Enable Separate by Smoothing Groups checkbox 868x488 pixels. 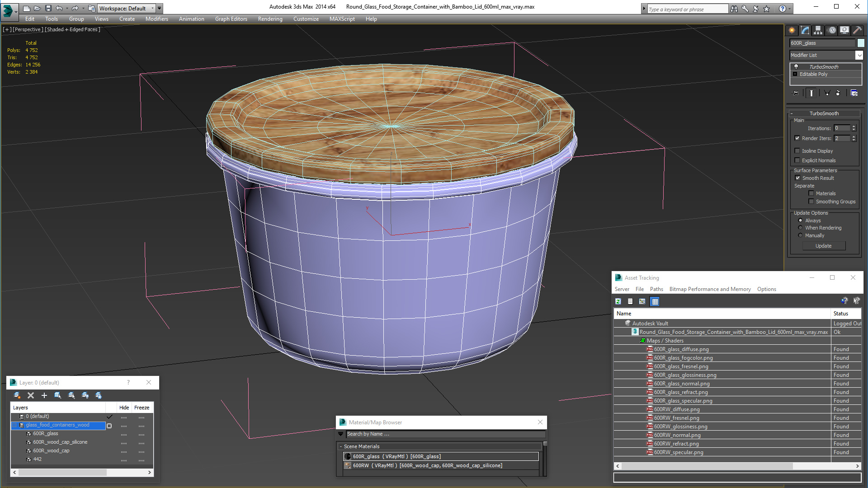pos(811,202)
